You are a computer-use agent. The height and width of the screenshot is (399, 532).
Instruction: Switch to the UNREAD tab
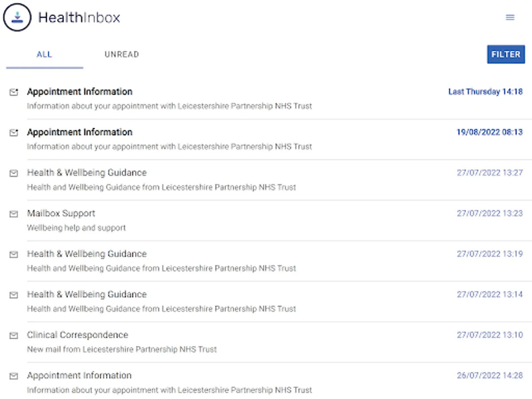[121, 55]
